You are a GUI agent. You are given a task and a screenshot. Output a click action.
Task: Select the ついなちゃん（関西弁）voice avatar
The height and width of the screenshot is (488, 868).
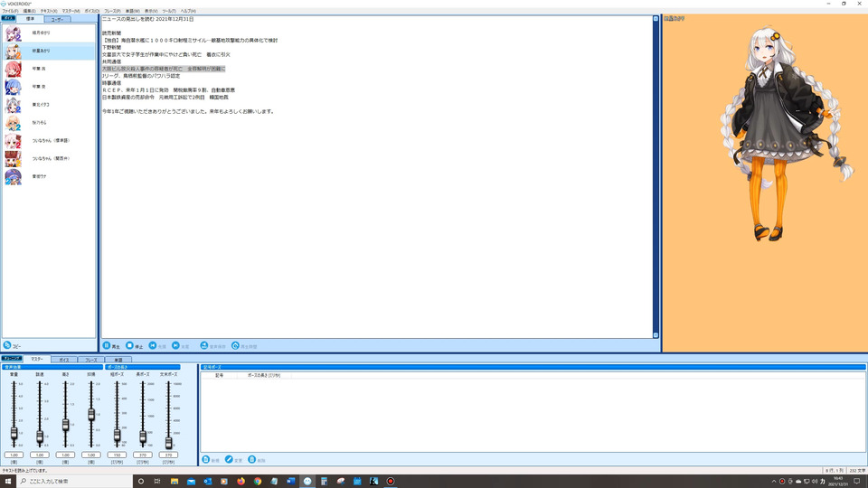[x=14, y=159]
